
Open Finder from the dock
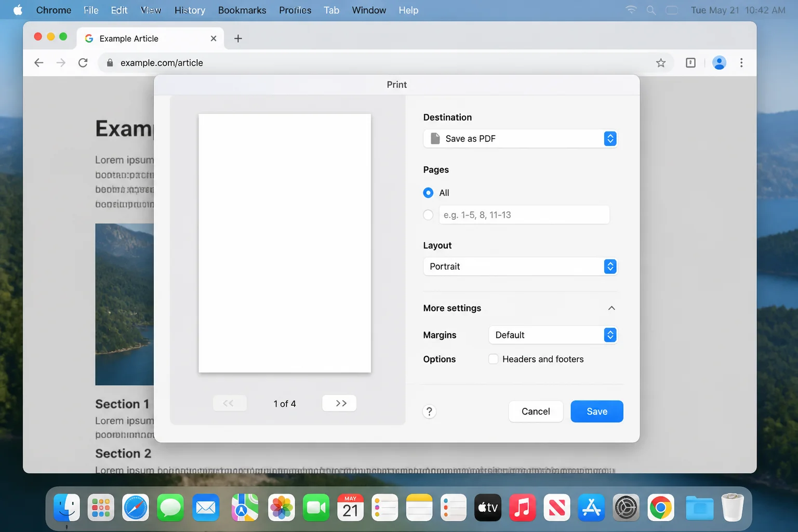(67, 508)
